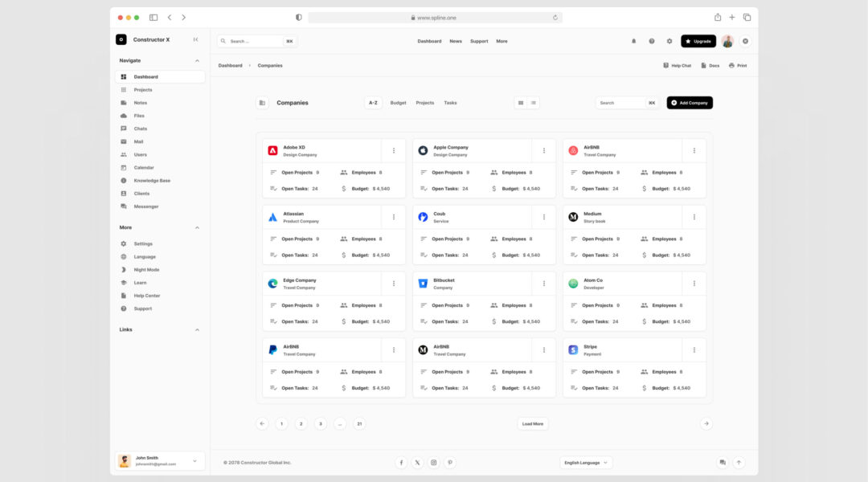Click Dashboard in the breadcrumb

point(231,65)
